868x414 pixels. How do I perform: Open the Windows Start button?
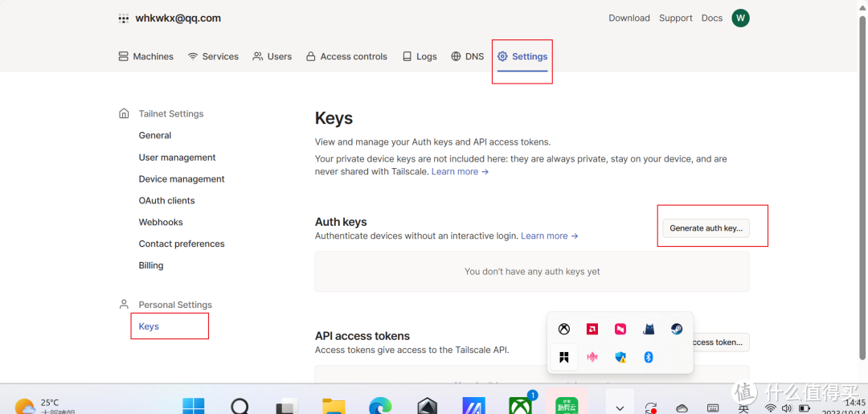193,406
